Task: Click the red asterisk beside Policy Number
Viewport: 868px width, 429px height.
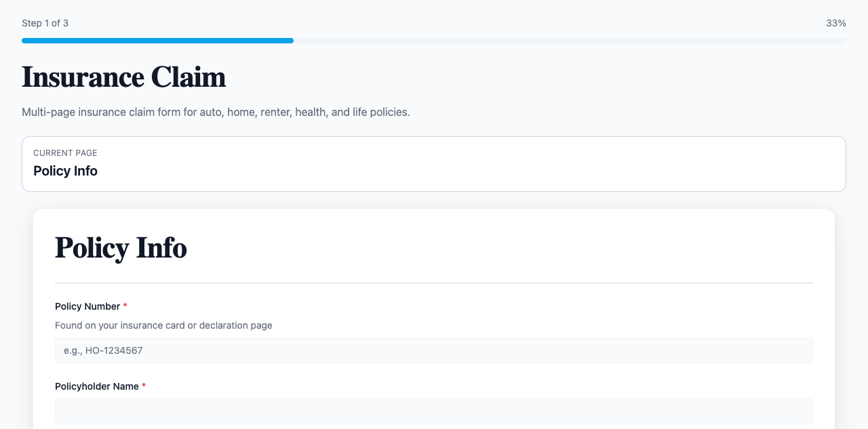Action: point(125,306)
